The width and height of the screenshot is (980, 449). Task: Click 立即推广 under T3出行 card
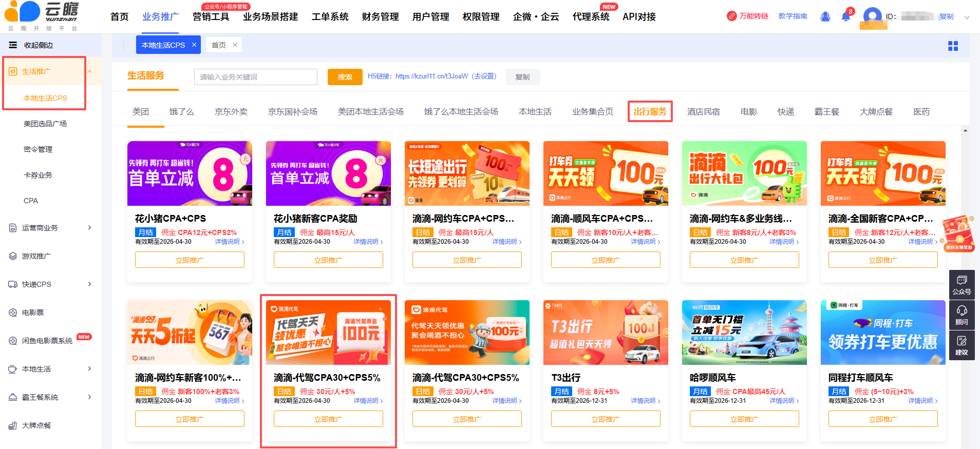click(x=606, y=419)
